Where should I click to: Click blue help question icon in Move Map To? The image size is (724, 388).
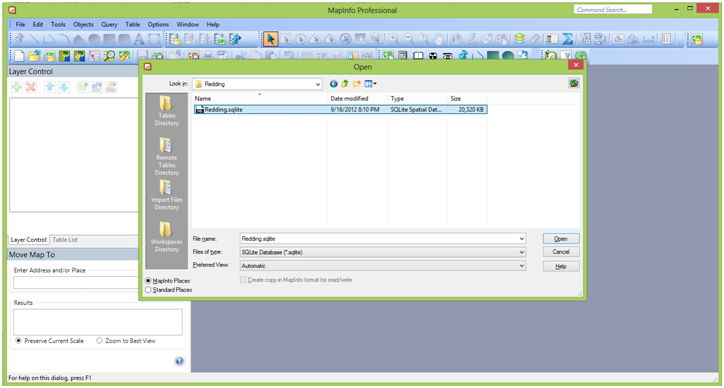click(180, 361)
